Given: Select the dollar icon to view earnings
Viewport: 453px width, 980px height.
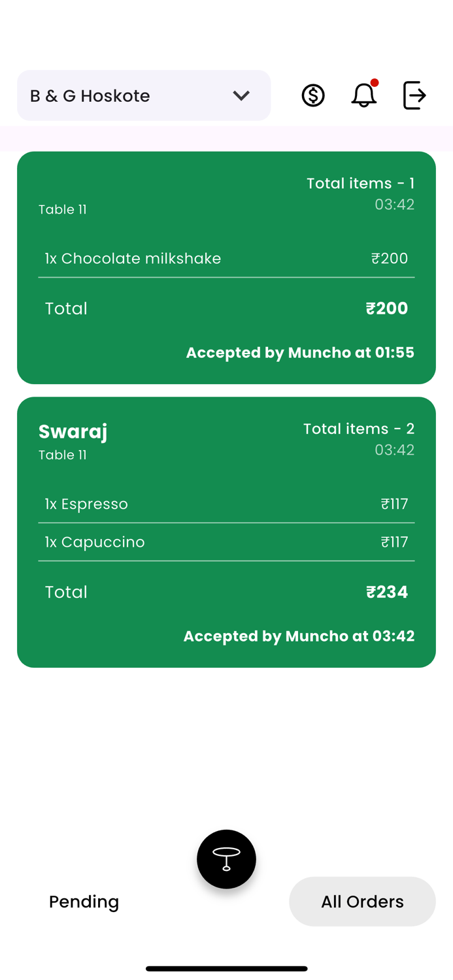Looking at the screenshot, I should click(312, 95).
